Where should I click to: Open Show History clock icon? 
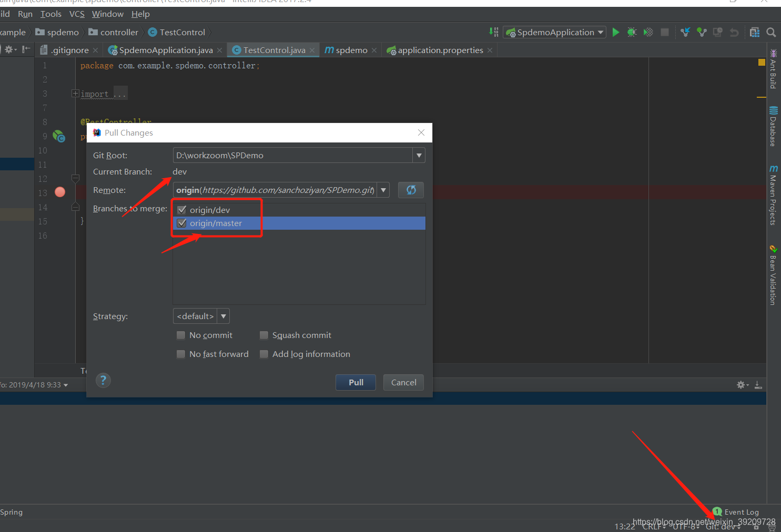click(718, 32)
